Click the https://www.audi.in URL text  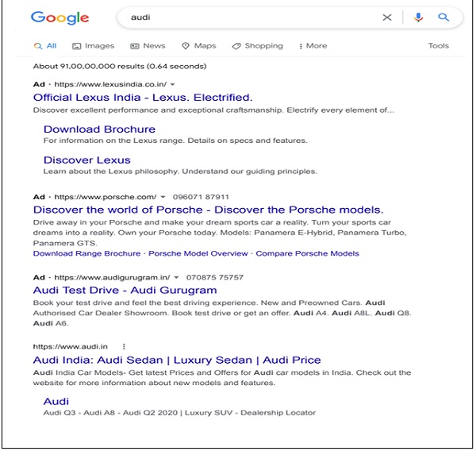coord(70,346)
